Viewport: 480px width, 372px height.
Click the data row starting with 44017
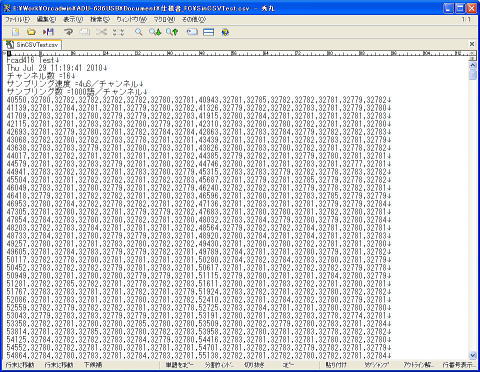199,156
